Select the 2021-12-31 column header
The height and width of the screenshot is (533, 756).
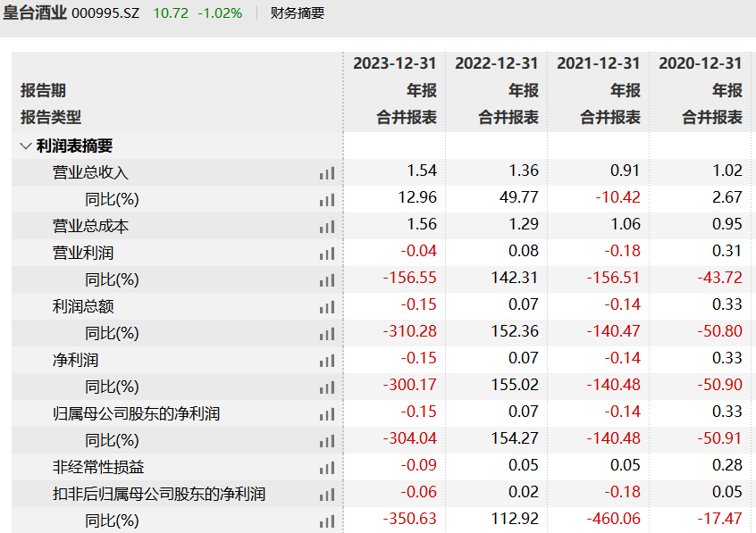pyautogui.click(x=599, y=63)
